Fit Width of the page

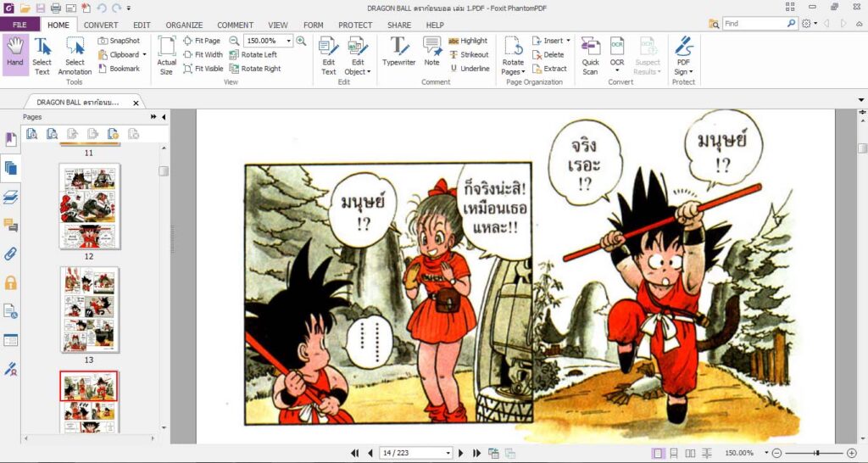203,54
